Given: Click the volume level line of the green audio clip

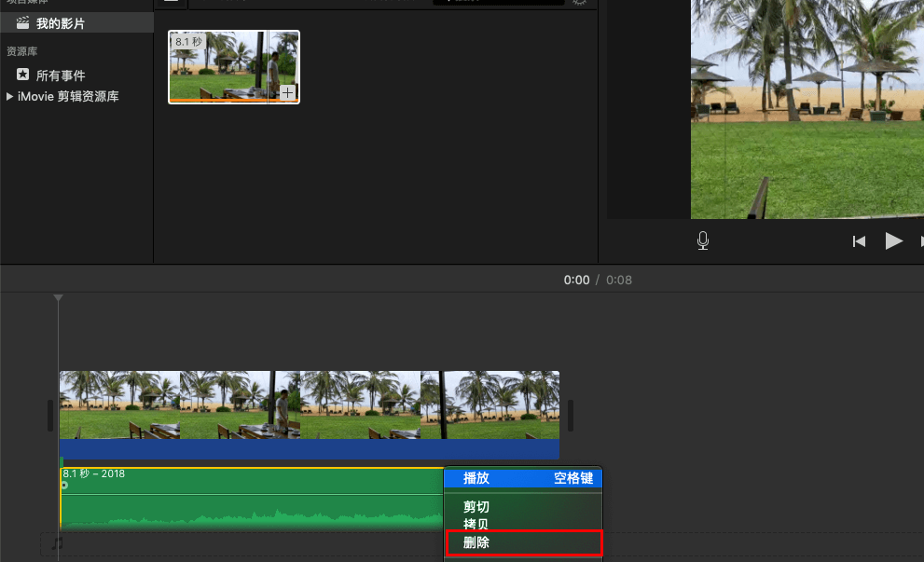Looking at the screenshot, I should coord(253,494).
